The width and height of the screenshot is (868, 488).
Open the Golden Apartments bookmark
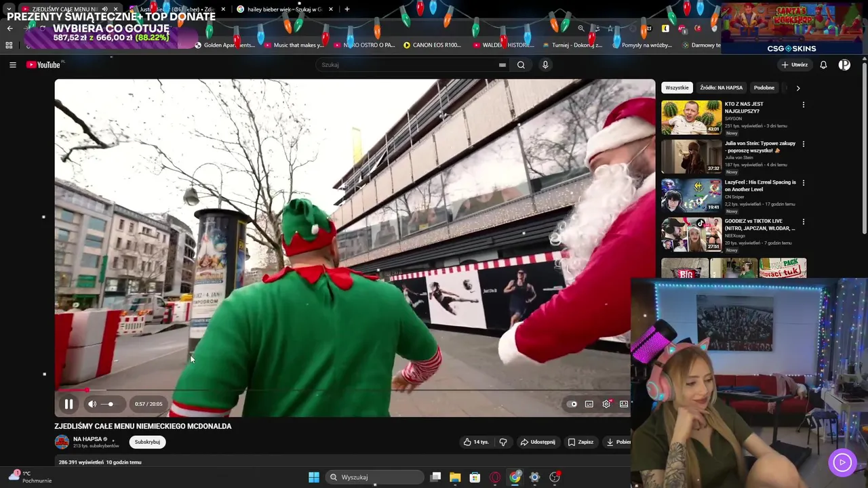pyautogui.click(x=225, y=45)
